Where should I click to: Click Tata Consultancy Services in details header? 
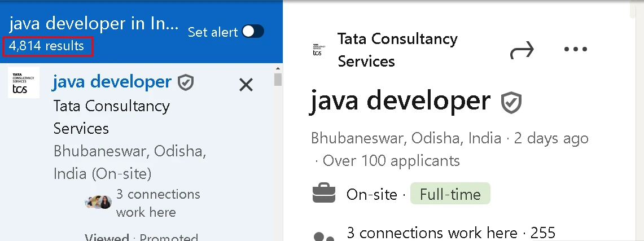(x=397, y=50)
